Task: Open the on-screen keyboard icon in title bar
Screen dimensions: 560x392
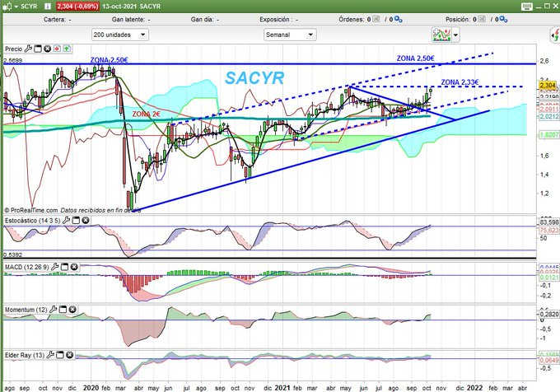Action: (527, 6)
